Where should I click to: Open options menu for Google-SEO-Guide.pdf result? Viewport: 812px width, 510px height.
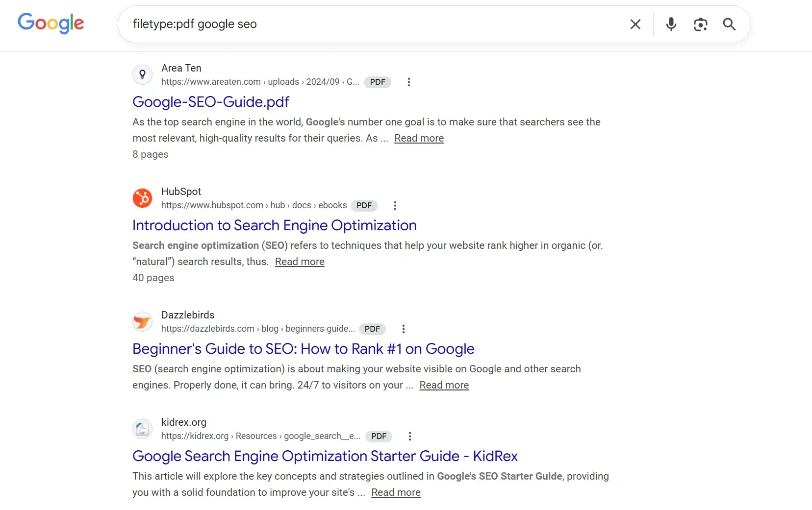click(x=409, y=82)
